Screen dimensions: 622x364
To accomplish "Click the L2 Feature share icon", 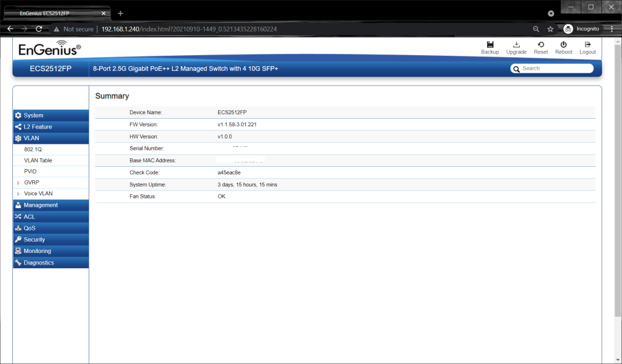I will click(x=18, y=127).
